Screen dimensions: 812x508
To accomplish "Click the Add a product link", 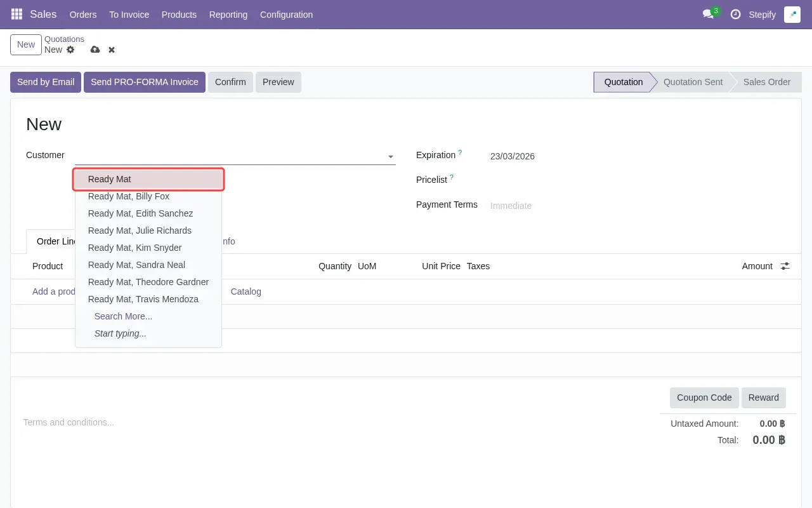I will (x=54, y=291).
